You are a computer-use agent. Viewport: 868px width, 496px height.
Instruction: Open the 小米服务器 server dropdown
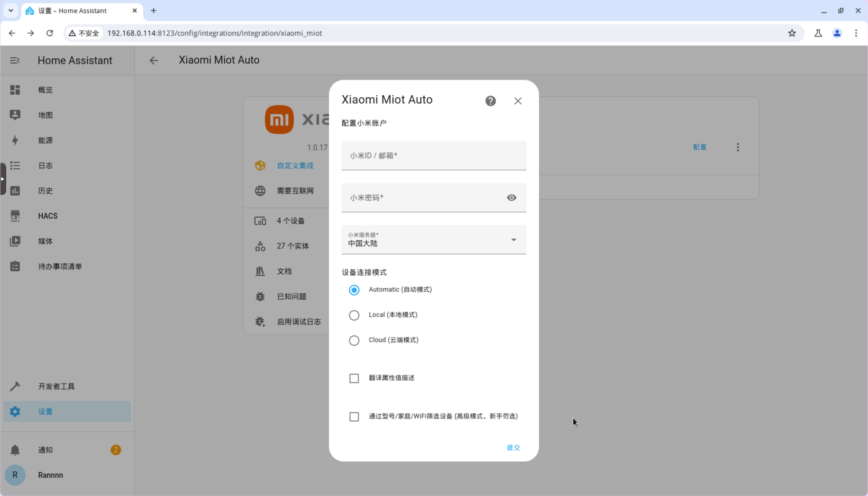point(433,240)
